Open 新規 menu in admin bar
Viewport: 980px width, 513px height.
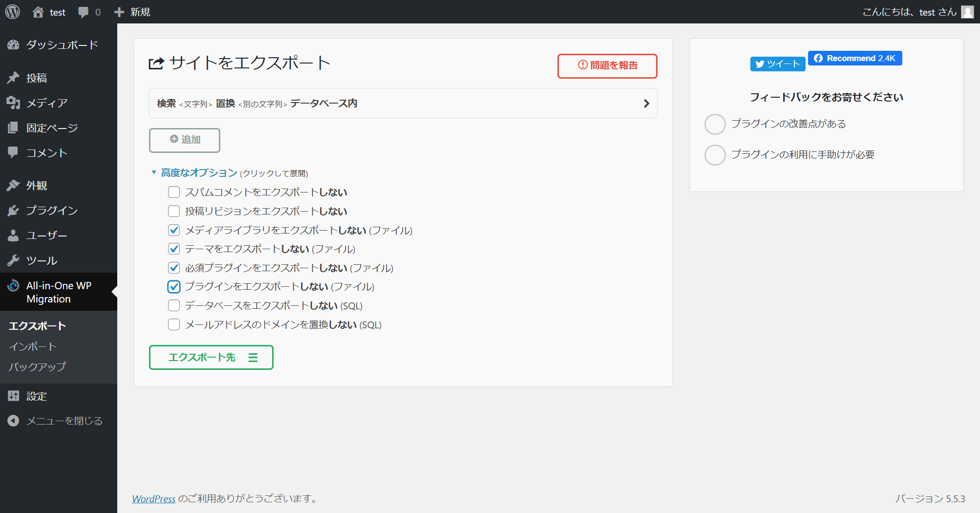click(132, 12)
